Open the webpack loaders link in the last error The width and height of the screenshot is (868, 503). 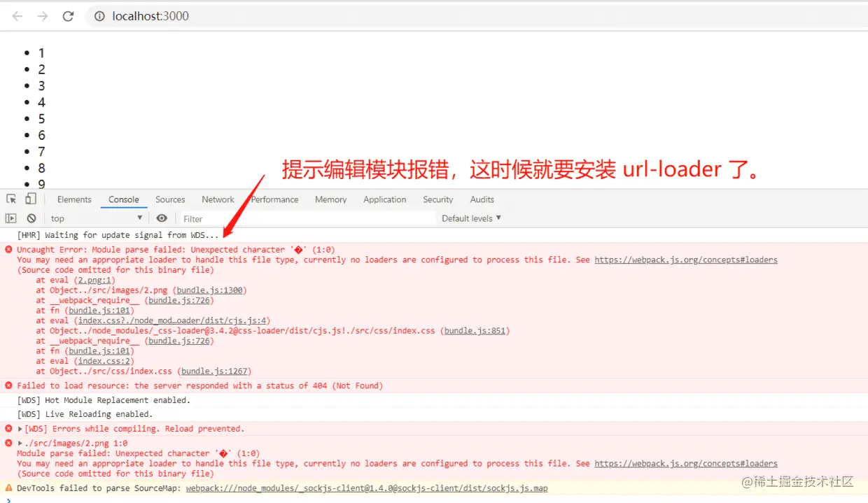click(686, 463)
